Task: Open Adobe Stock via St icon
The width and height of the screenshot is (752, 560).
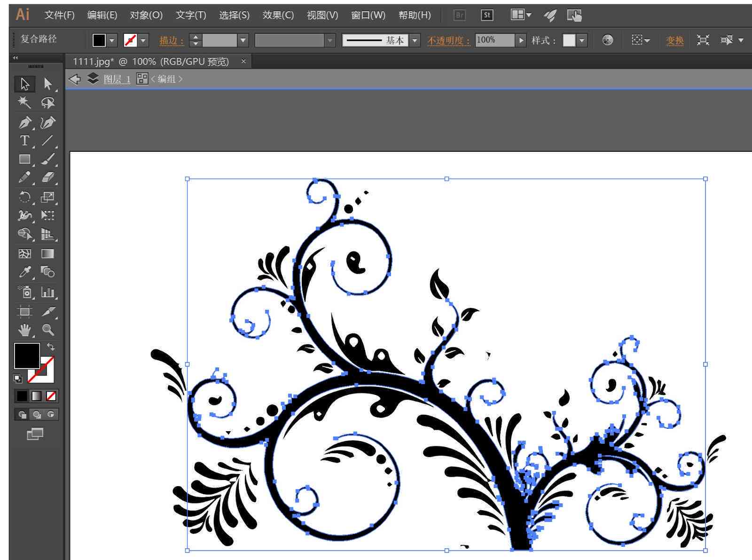Action: (487, 15)
